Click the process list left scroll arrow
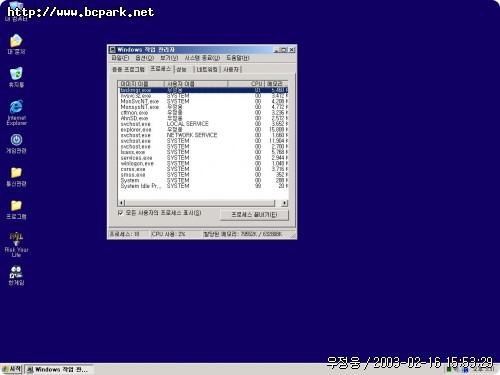The height and width of the screenshot is (375, 500). [x=122, y=203]
